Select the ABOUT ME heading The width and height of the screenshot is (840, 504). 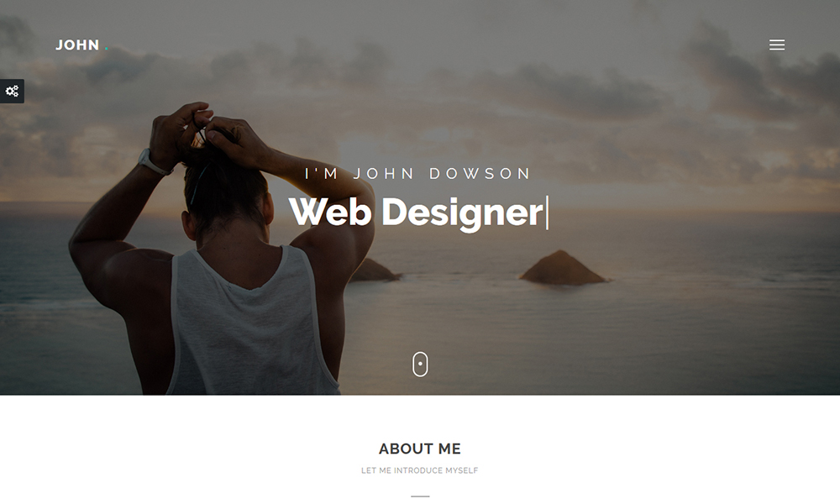419,449
